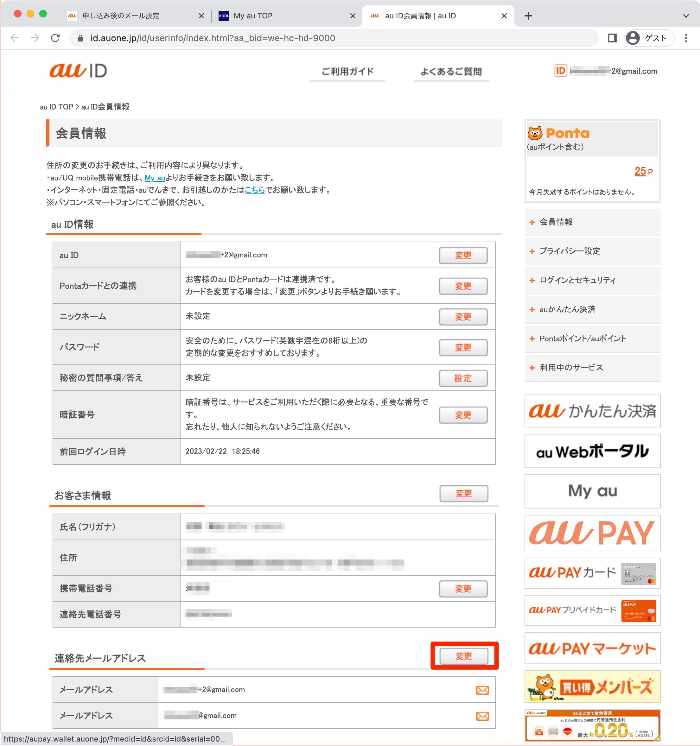
Task: Click the lock icon in the address bar
Action: coord(80,38)
